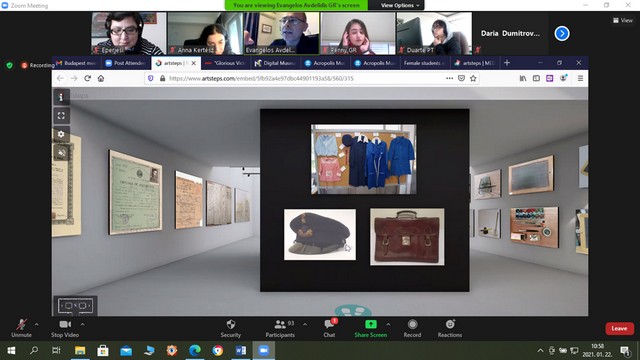Open artsteps viewer settings gear
Viewport: 640px width, 360px height.
[61, 134]
